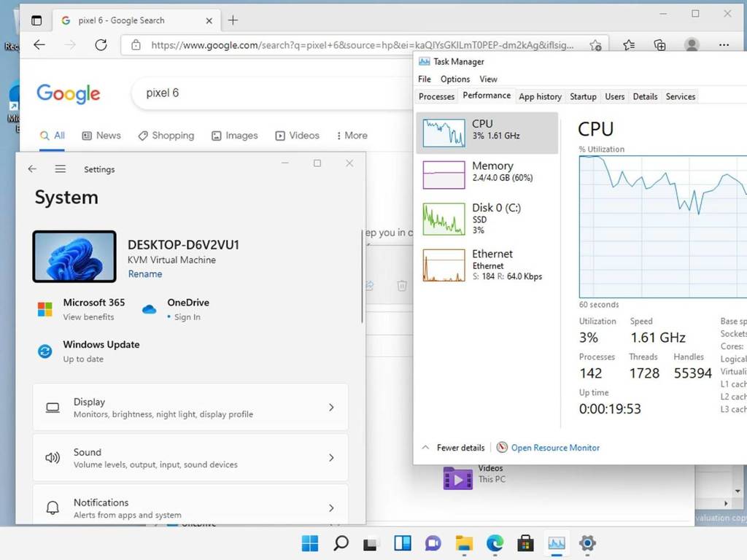
Task: Click Open Resource Monitor link
Action: coord(548,448)
